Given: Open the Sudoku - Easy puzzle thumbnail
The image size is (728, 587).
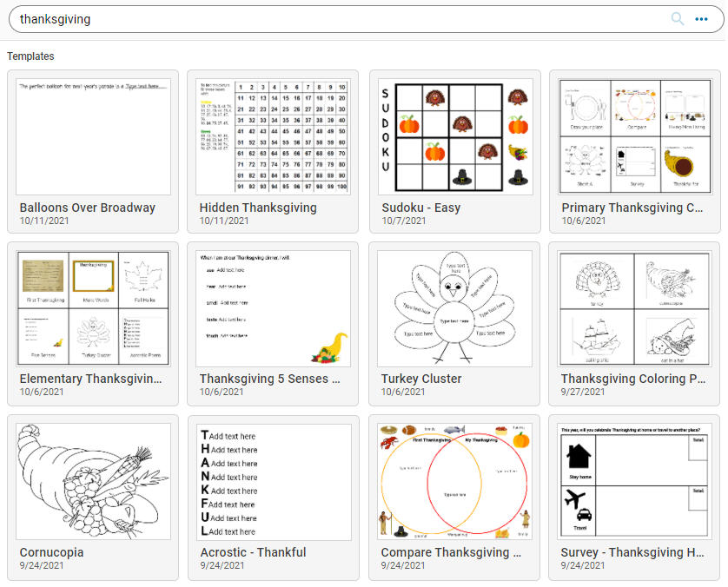Looking at the screenshot, I should coord(455,137).
